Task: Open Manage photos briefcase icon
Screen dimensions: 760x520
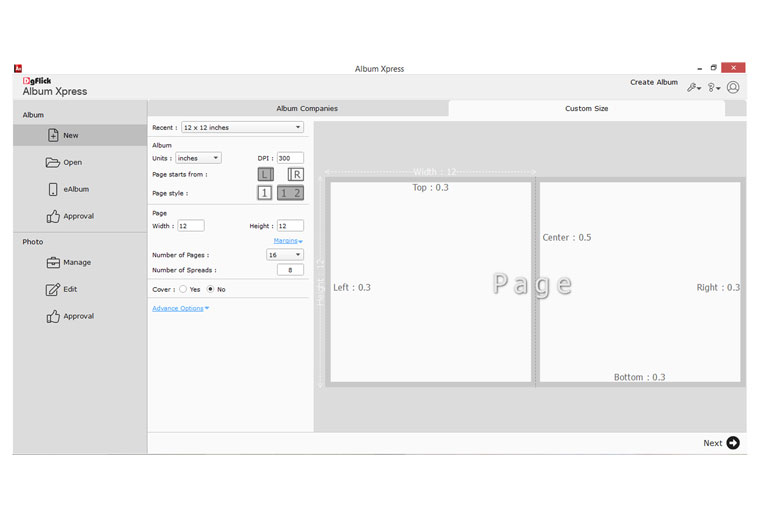Action: [x=53, y=262]
